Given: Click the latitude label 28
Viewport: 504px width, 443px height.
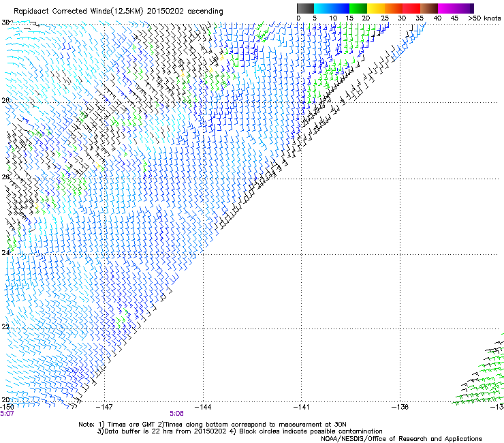Looking at the screenshot, I should click(x=5, y=100).
